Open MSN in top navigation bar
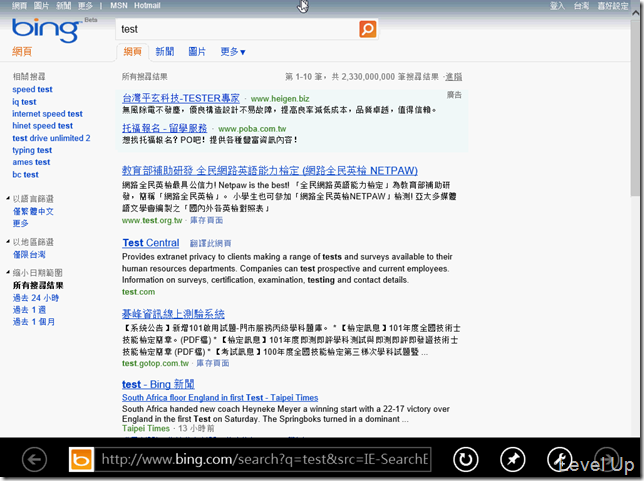The image size is (644, 481). click(x=119, y=6)
